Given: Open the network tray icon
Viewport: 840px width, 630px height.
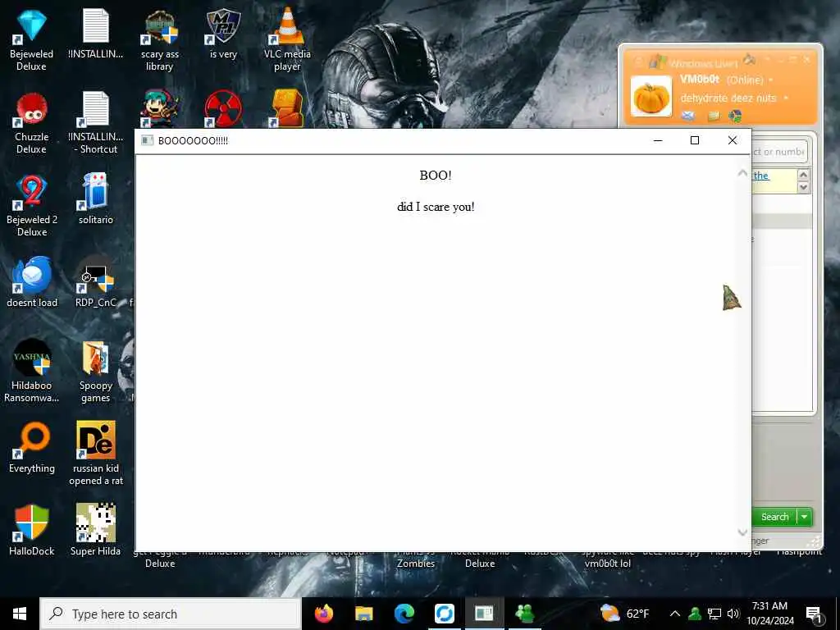Looking at the screenshot, I should [x=714, y=614].
